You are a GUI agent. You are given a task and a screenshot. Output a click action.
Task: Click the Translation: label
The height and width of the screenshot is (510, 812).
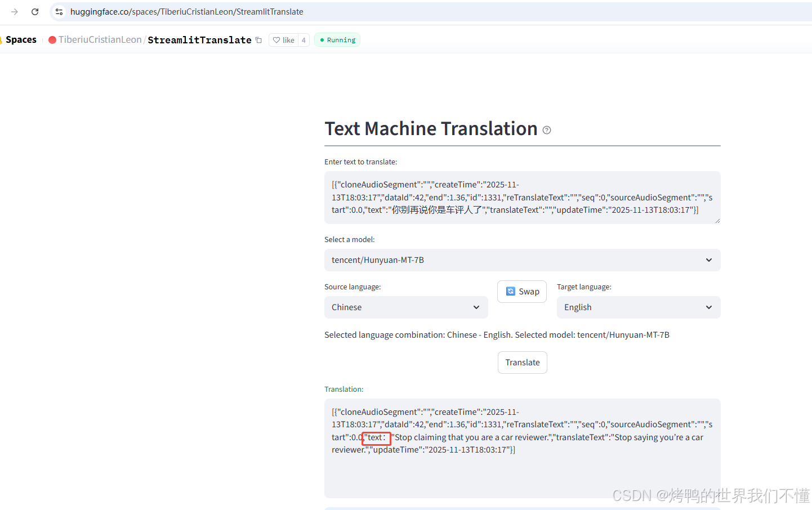tap(344, 389)
